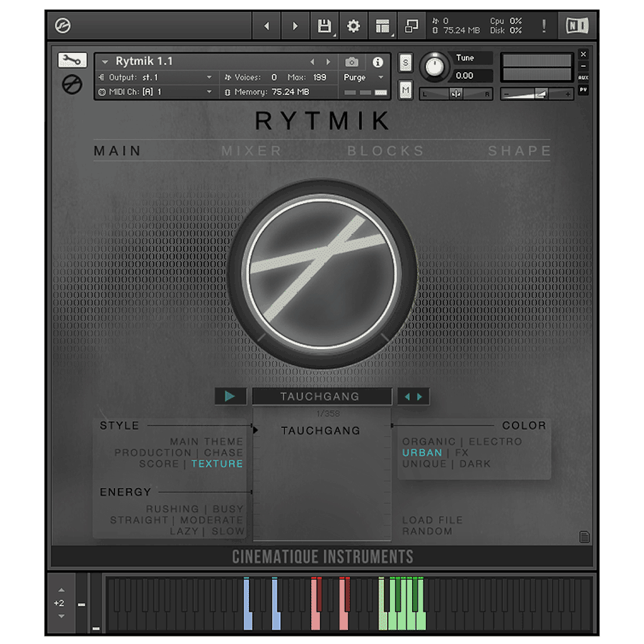The image size is (644, 644).
Task: Switch to the MIXER tab
Action: pos(251,151)
